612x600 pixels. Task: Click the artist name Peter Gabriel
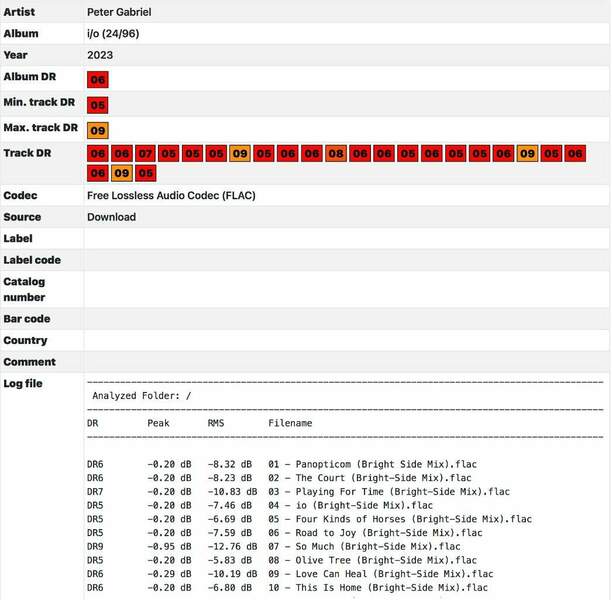pos(119,12)
